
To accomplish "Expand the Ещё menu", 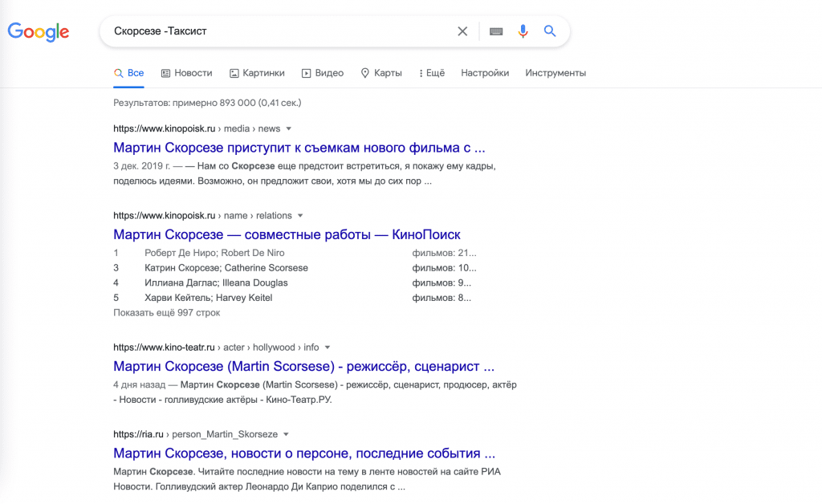I will click(432, 73).
